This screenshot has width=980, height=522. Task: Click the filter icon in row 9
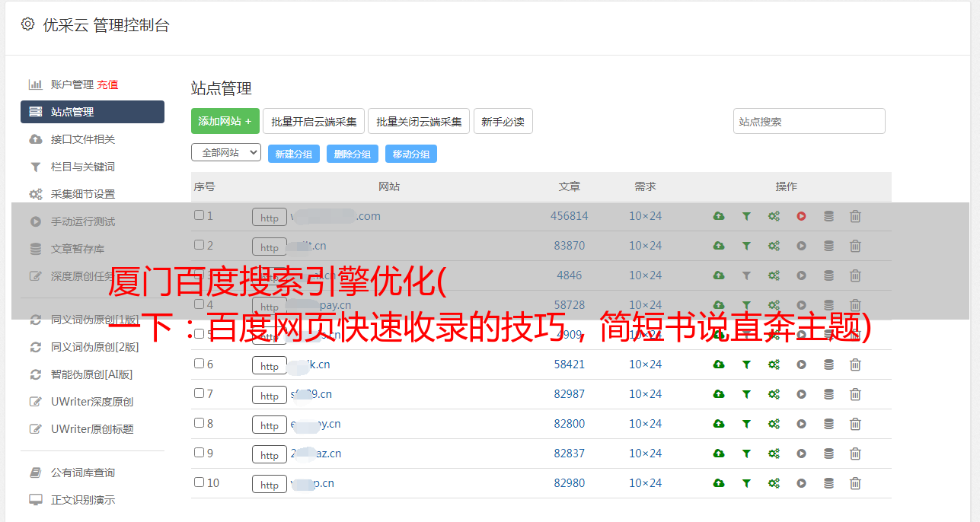tap(746, 454)
